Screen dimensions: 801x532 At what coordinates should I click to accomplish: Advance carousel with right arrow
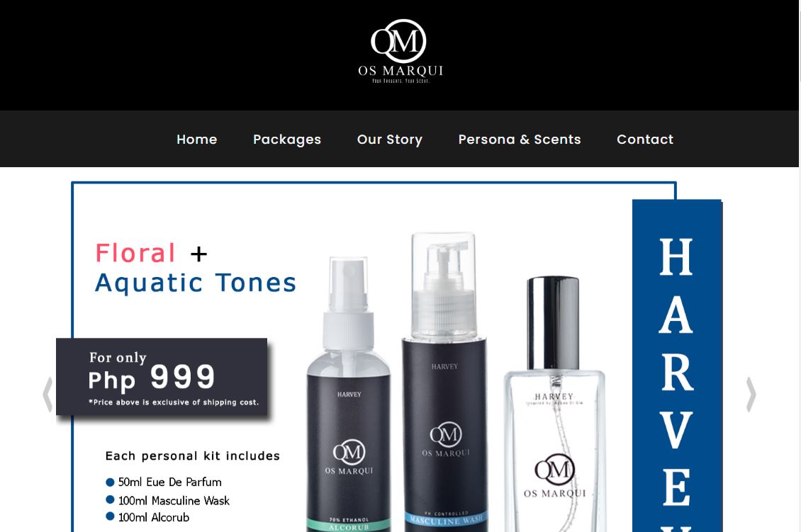pyautogui.click(x=751, y=394)
